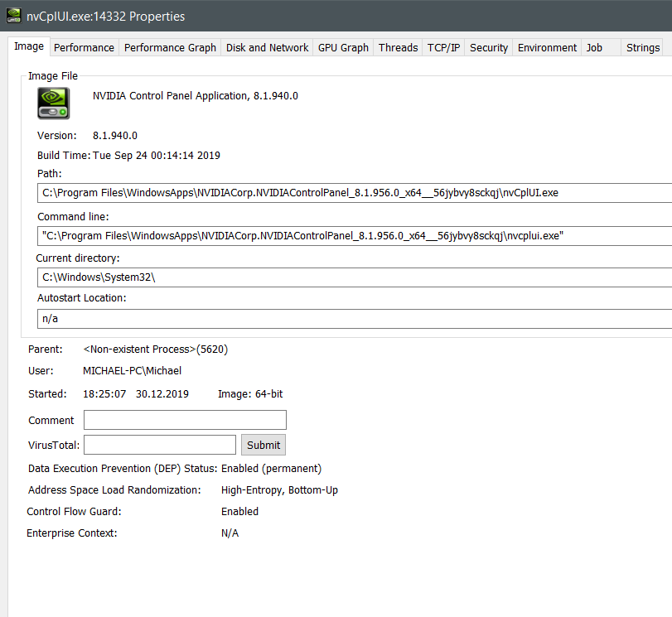Screen dimensions: 672x617
Task: Click DEP status 'Enabled (permanent)'
Action: click(271, 468)
